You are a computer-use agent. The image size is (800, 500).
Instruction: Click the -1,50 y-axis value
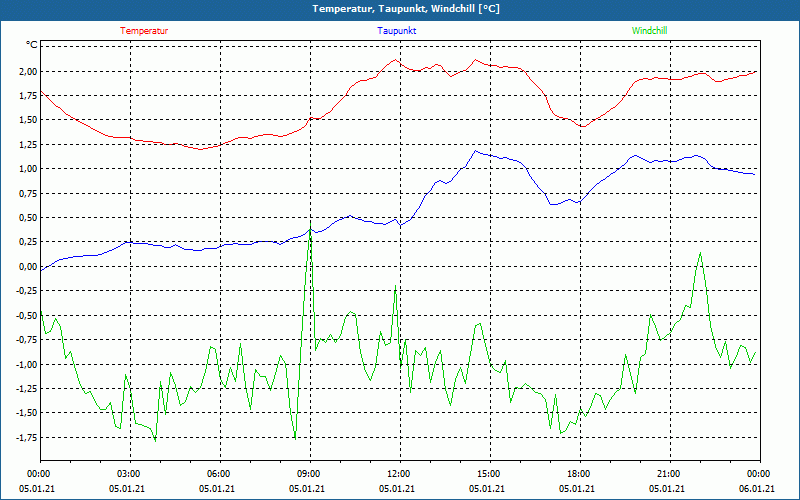coord(27,413)
